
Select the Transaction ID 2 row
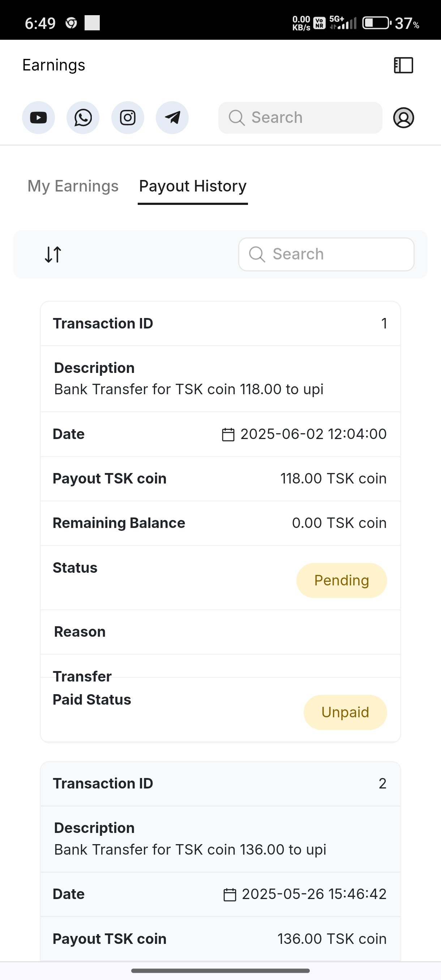220,784
